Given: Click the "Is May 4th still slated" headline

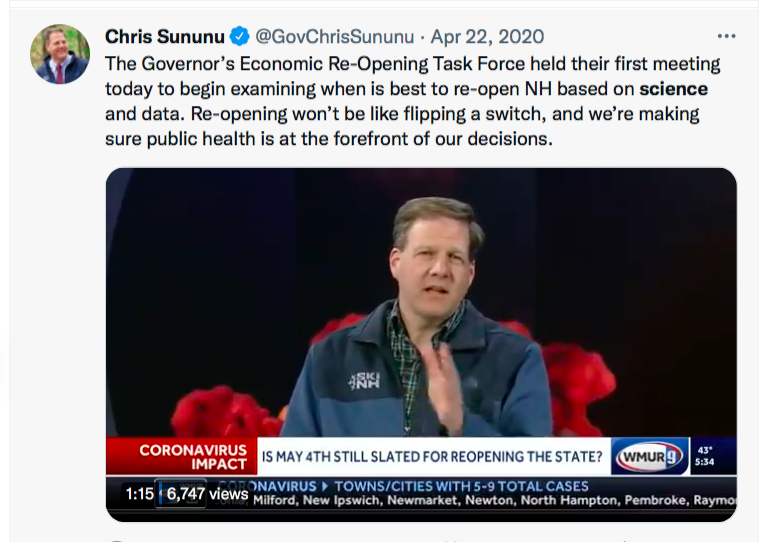Looking at the screenshot, I should 431,457.
